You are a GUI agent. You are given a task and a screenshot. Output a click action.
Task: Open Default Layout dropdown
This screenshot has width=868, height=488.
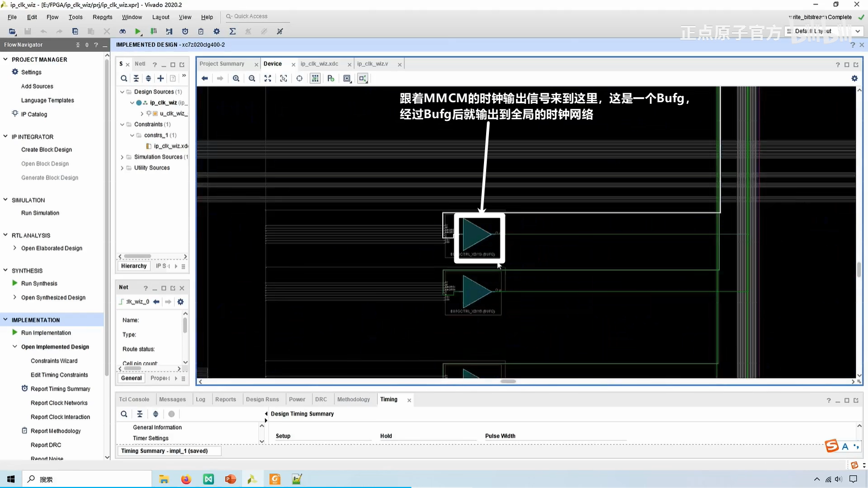click(x=825, y=31)
